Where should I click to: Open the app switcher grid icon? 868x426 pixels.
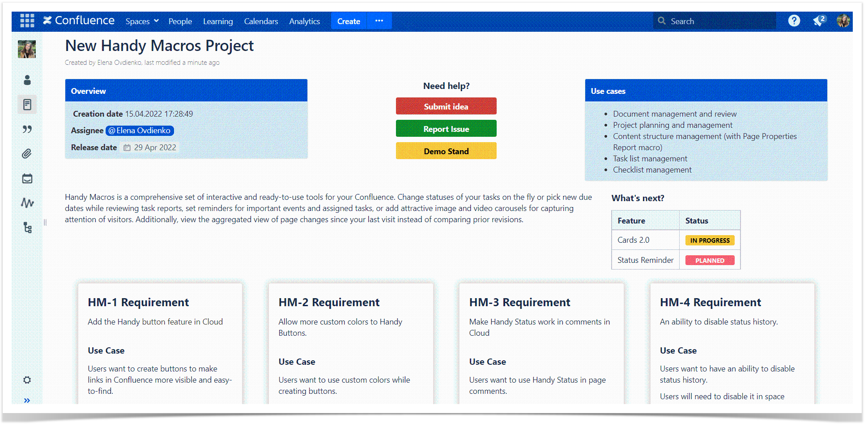point(27,21)
